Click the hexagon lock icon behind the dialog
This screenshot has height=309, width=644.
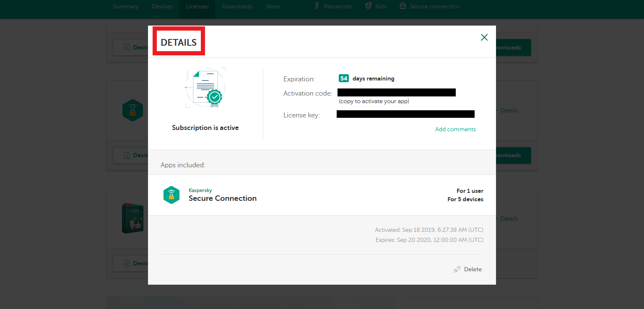(x=132, y=110)
